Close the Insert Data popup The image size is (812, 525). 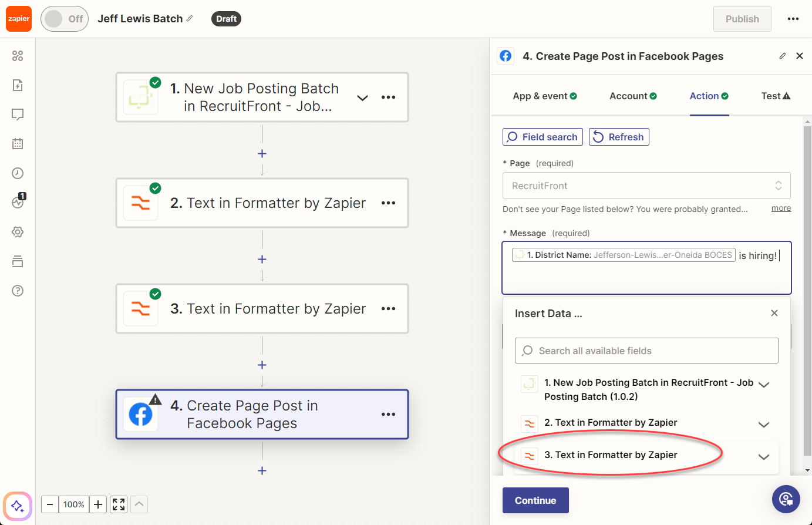[x=774, y=313]
